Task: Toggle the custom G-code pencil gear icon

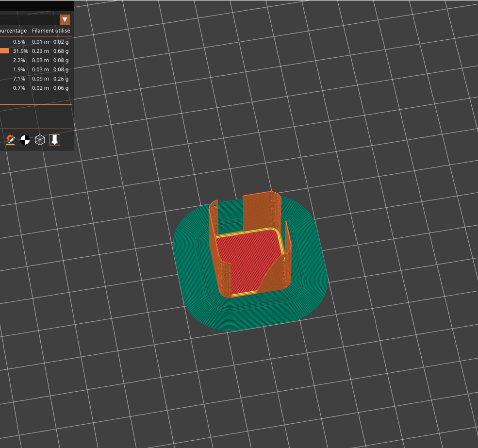Action: [11, 140]
